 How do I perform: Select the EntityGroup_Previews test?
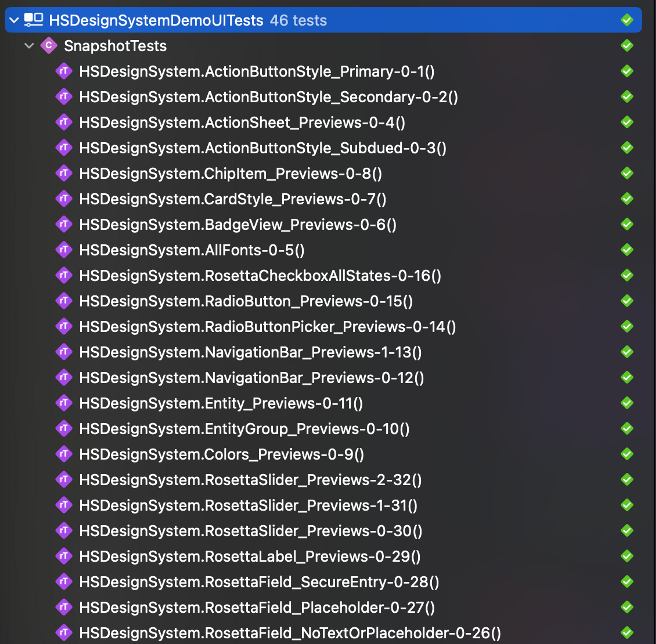click(x=244, y=429)
